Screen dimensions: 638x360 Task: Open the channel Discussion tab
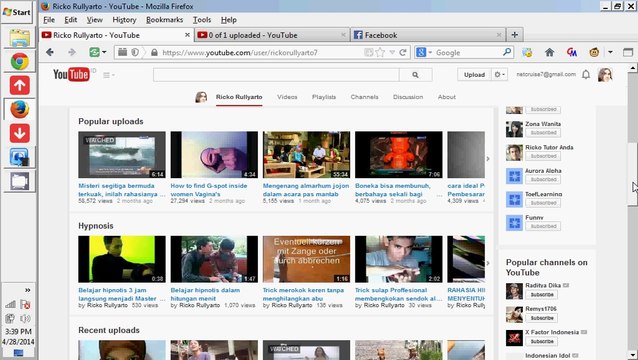[408, 97]
